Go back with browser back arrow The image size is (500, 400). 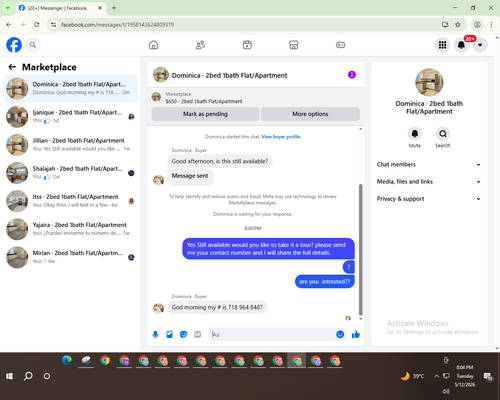9,25
